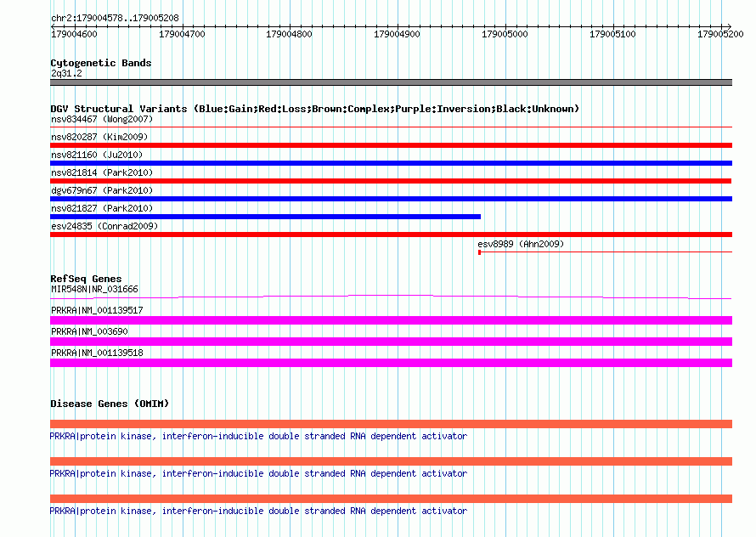756x537 pixels.
Task: Open the third PRKRA protein kinase OMIM link
Action: tap(258, 511)
